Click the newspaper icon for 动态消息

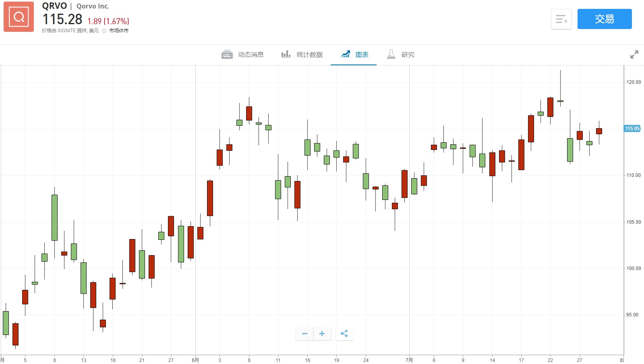coord(227,54)
